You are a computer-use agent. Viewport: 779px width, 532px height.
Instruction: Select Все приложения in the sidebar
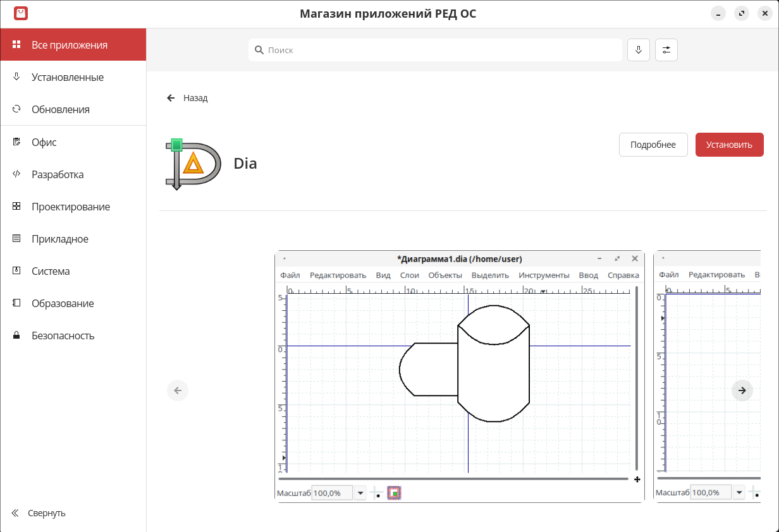click(70, 45)
